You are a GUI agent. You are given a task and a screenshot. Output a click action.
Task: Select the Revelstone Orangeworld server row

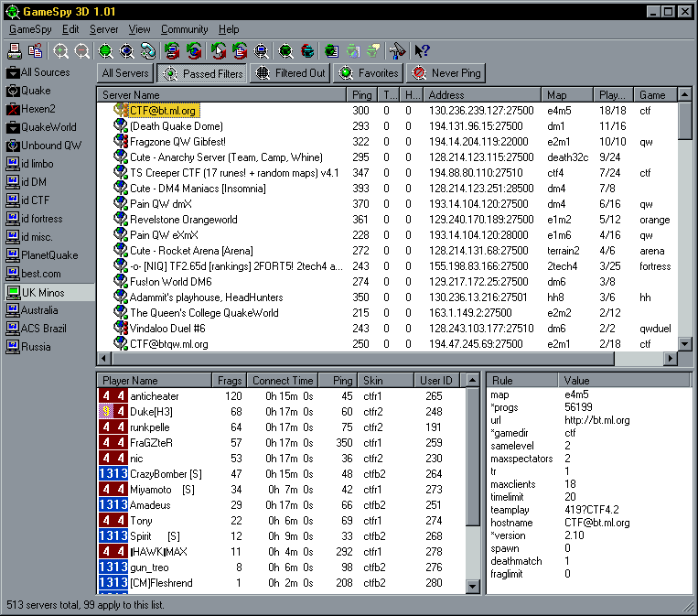(x=387, y=220)
